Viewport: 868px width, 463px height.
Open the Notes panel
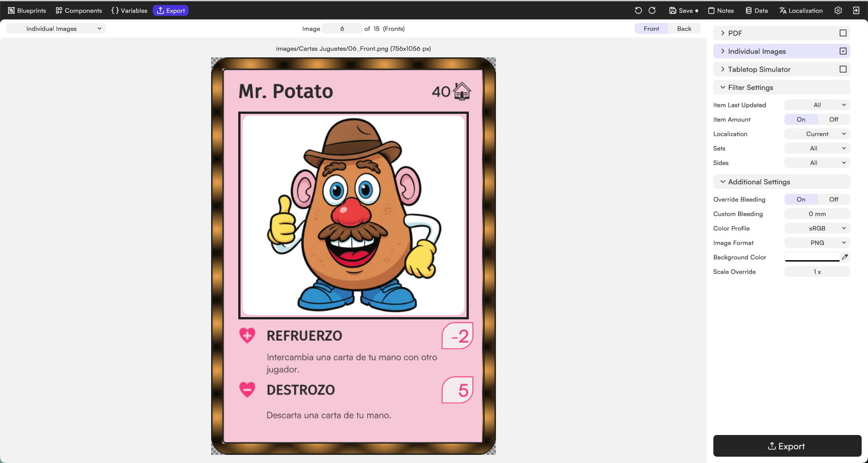(721, 10)
